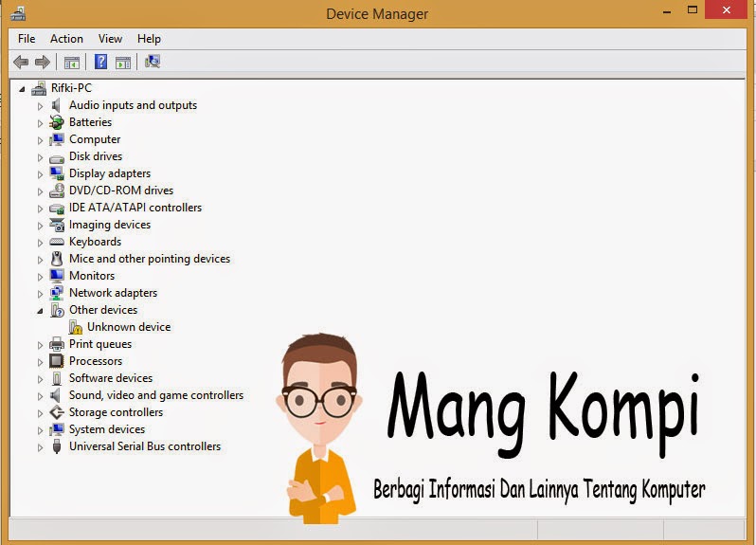
Task: Open the Action menu
Action: pos(66,39)
